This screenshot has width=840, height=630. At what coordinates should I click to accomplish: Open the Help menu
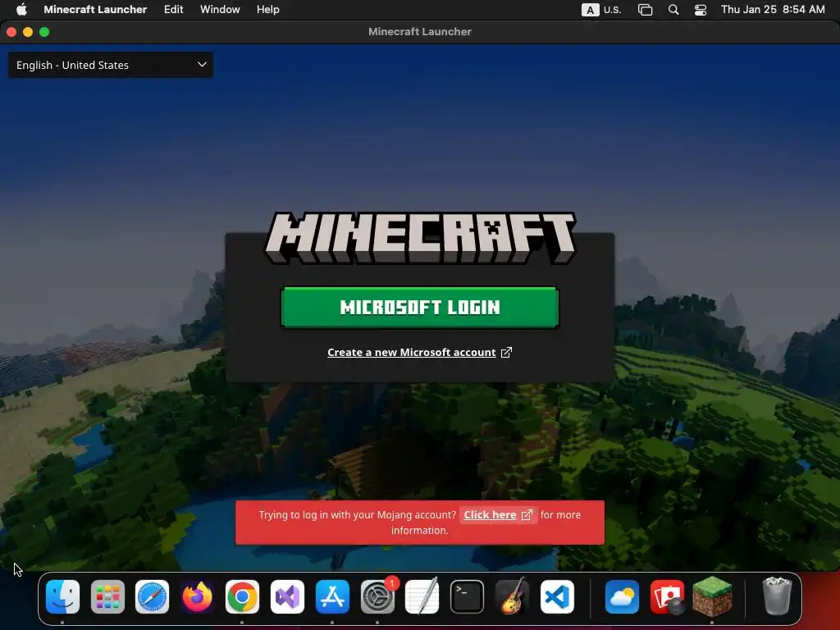pos(268,10)
